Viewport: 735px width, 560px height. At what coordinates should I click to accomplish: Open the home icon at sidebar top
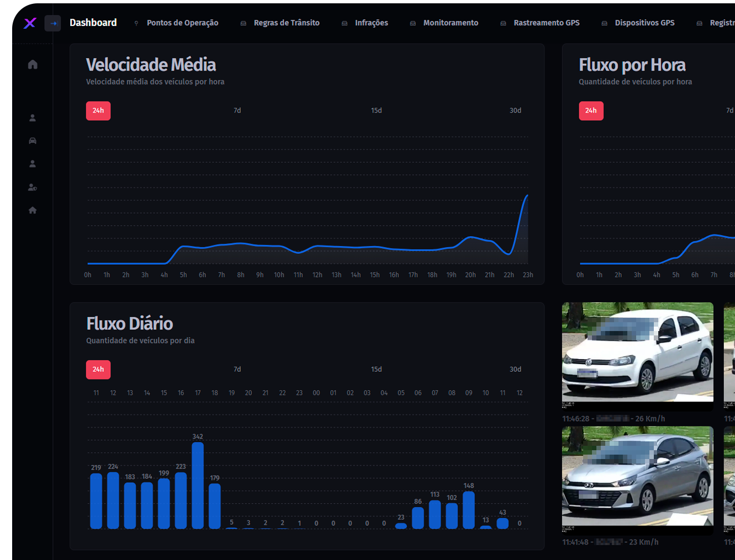[x=33, y=65]
